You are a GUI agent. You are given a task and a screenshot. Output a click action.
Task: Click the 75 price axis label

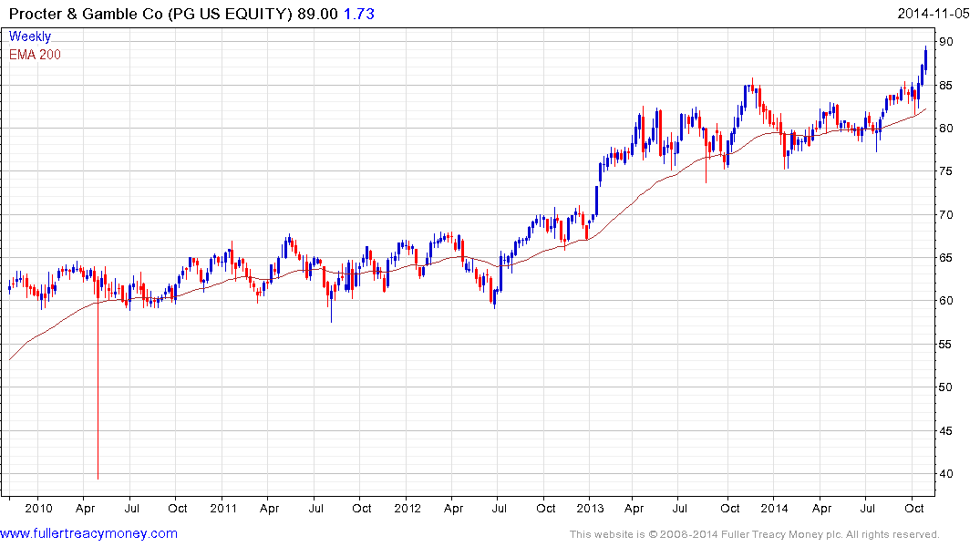click(x=946, y=171)
